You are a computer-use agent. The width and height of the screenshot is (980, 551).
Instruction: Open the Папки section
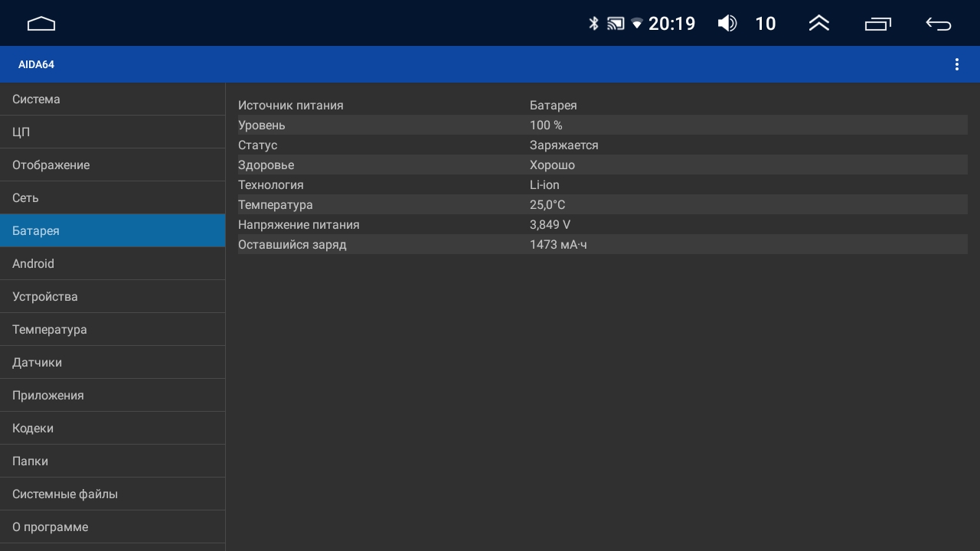113,461
